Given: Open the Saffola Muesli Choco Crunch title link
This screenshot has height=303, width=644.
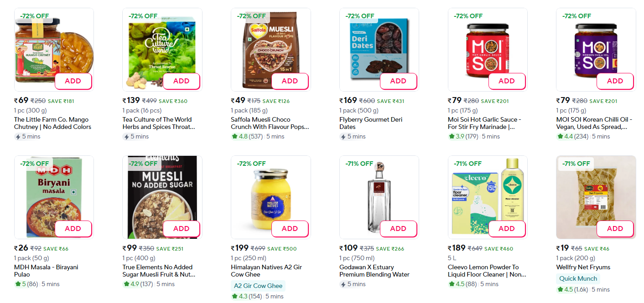Looking at the screenshot, I should [x=270, y=123].
